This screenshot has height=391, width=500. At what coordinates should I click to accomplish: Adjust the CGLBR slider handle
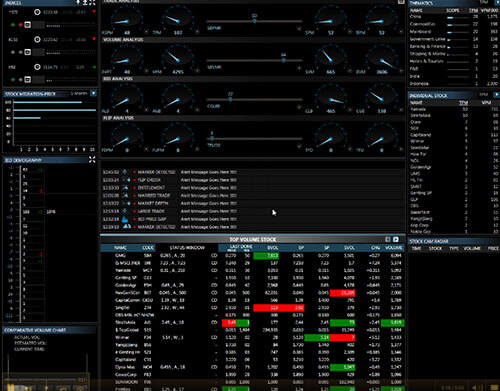tap(230, 99)
